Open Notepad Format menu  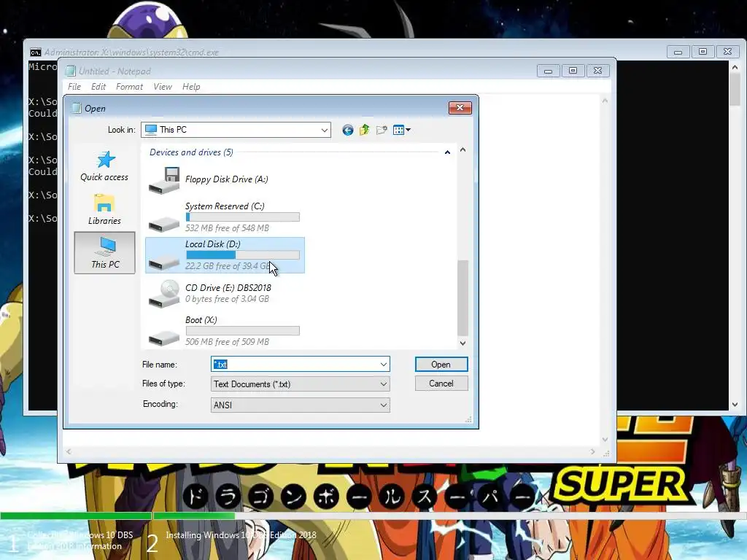129,87
